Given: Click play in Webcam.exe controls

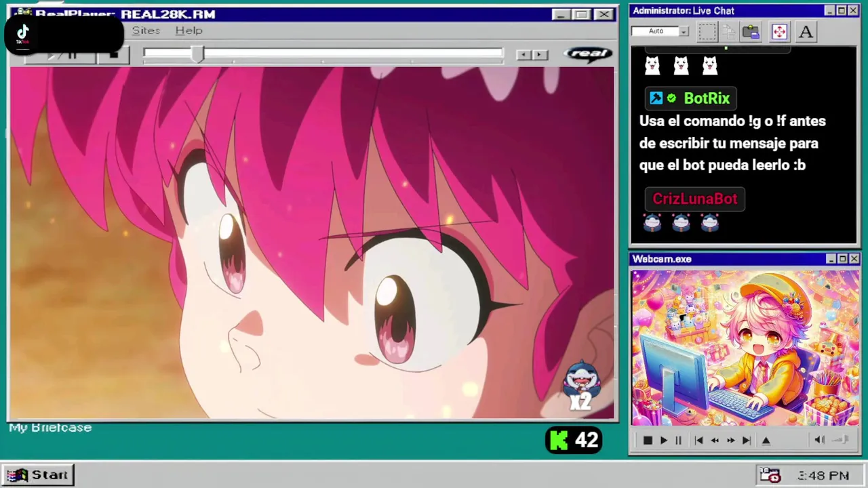Looking at the screenshot, I should [x=663, y=441].
